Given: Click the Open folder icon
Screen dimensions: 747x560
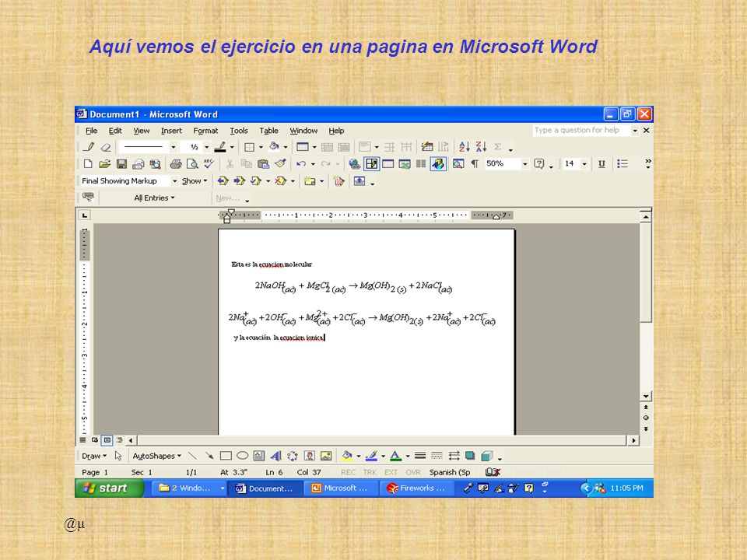Looking at the screenshot, I should [x=104, y=164].
